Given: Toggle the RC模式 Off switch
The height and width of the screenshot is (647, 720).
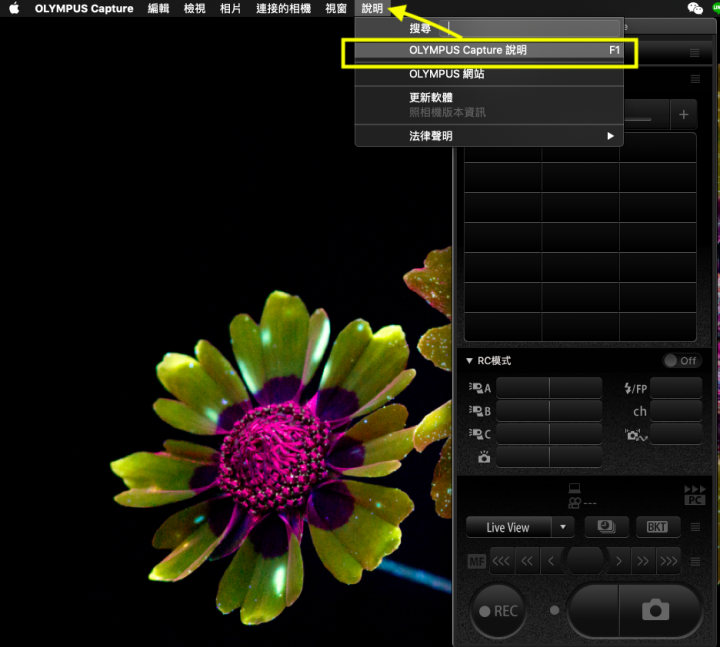Looking at the screenshot, I should [682, 361].
